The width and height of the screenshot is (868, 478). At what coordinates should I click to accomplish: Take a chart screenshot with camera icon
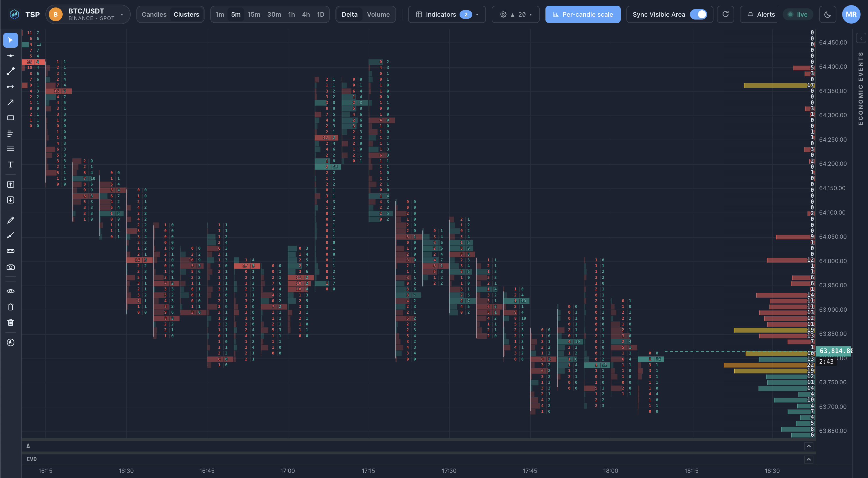coord(10,267)
